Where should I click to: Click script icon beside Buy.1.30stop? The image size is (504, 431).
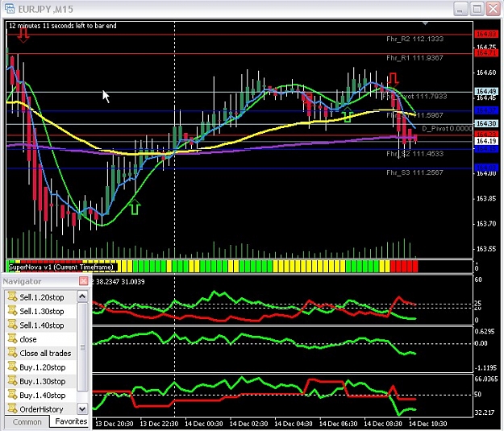pyautogui.click(x=12, y=380)
